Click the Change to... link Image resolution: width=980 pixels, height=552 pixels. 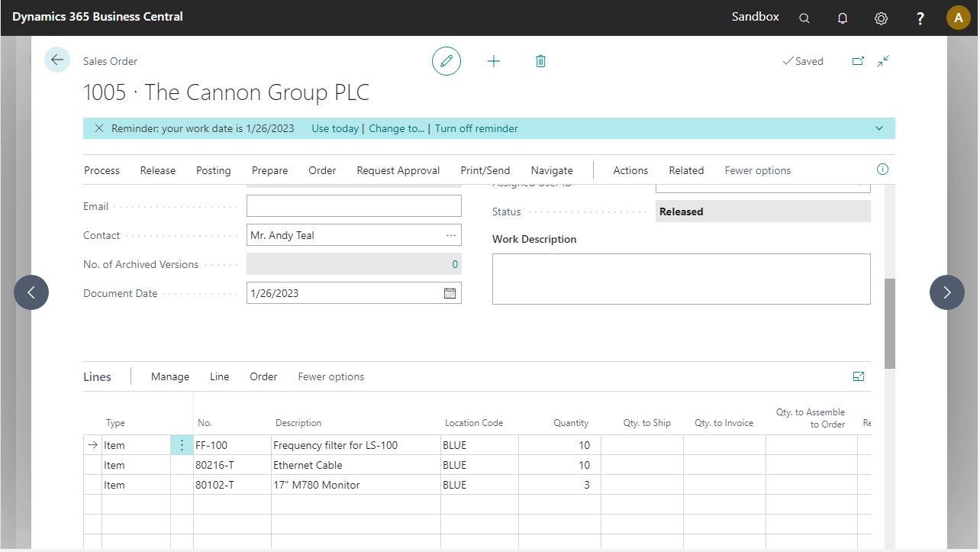[x=397, y=128]
